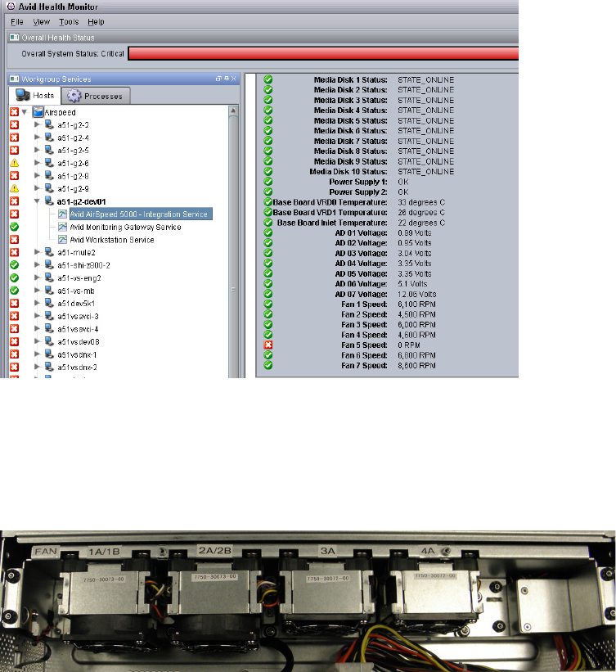
Task: Click 'Overall System Status: Critical' text
Action: (73, 53)
